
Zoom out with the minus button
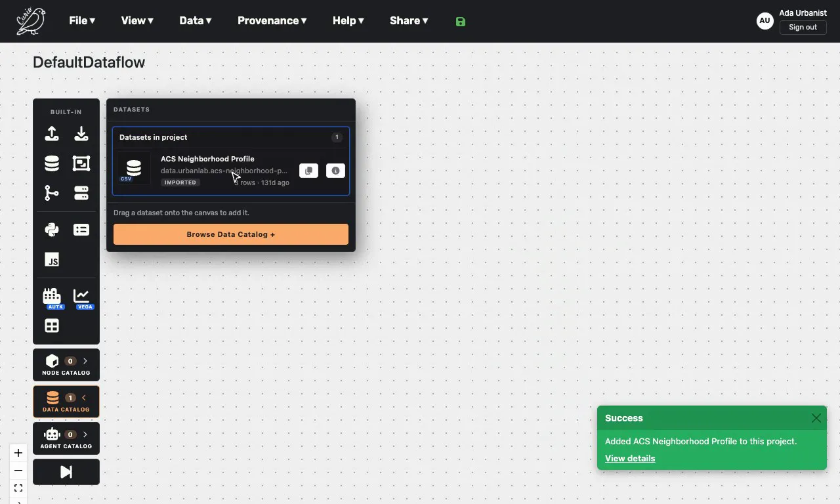pyautogui.click(x=18, y=471)
